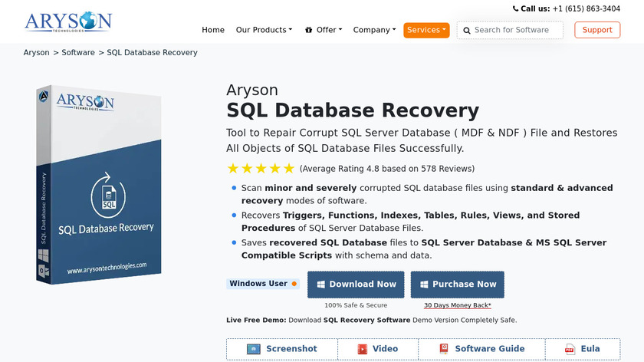Click the phone number +1 (615) 863-3404

point(586,8)
